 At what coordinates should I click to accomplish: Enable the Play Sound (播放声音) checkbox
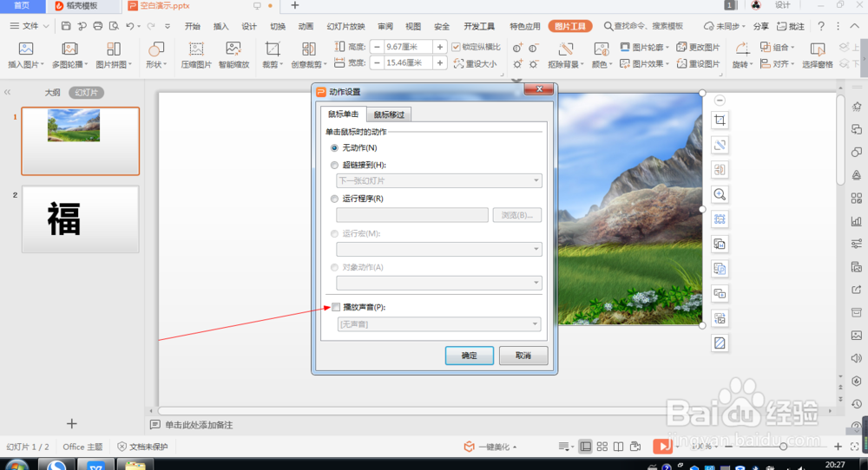[336, 308]
